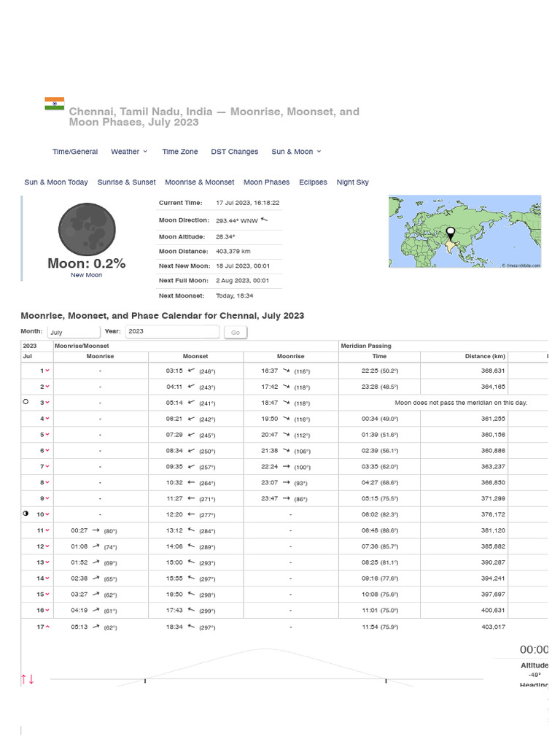The image size is (560, 747).
Task: Open the Eclipses tab
Action: (x=314, y=182)
